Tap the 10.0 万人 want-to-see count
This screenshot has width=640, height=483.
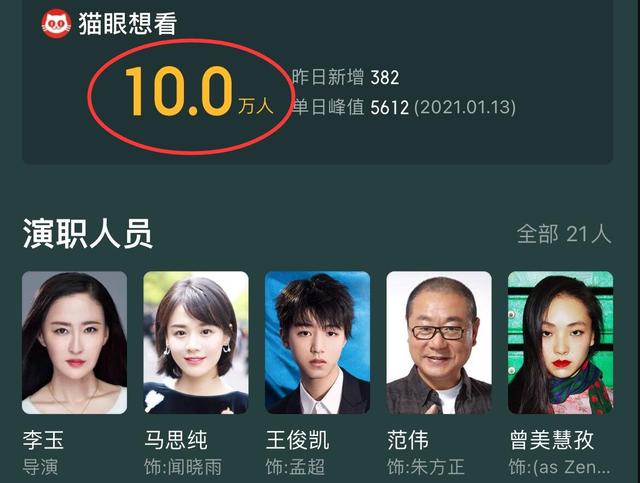pyautogui.click(x=199, y=92)
